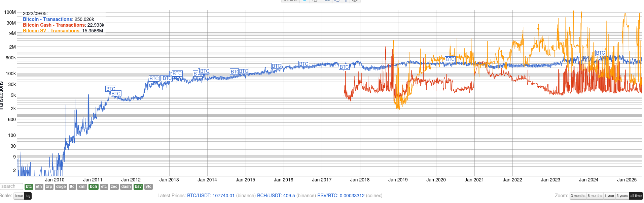Click the Jan 2022 axis label
Image resolution: width=644 pixels, height=203 pixels.
[x=512, y=180]
